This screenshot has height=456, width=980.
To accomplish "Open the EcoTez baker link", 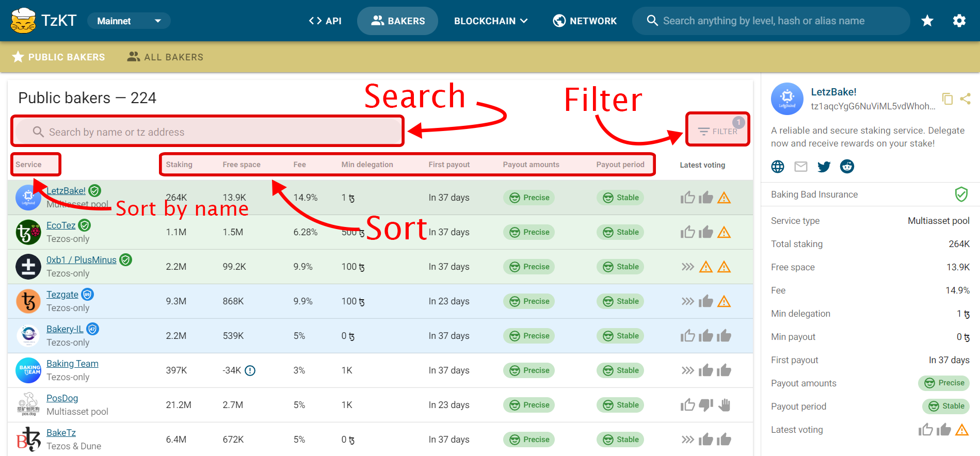I will [x=61, y=225].
